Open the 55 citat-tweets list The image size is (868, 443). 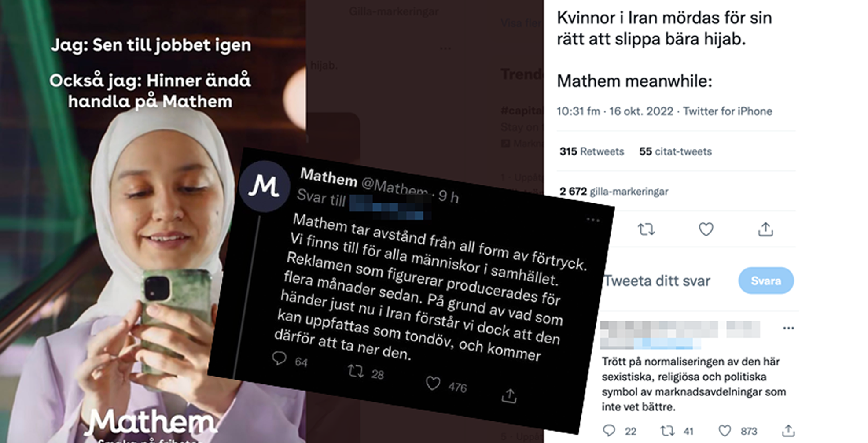tap(675, 151)
